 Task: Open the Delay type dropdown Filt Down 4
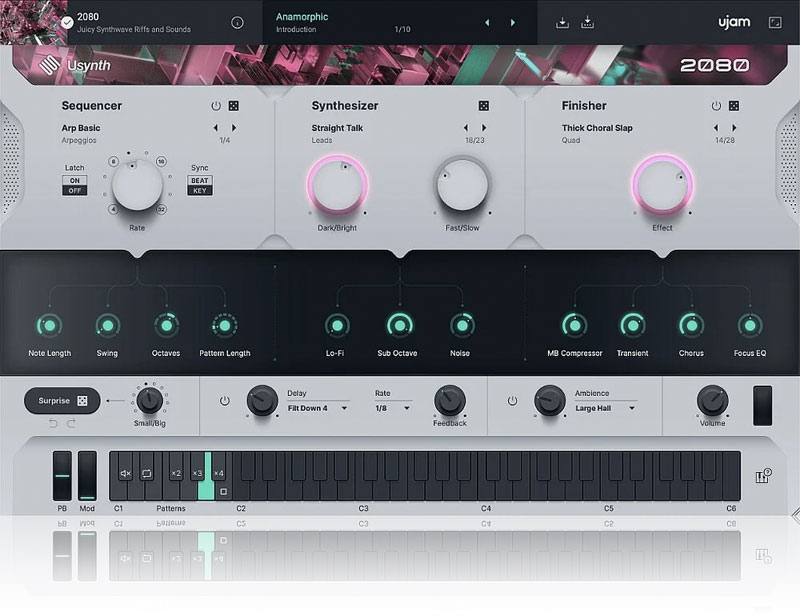317,408
